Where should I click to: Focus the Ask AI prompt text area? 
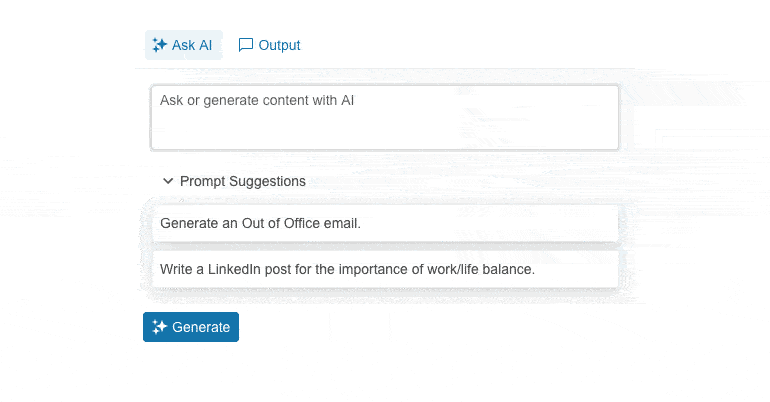tap(385, 117)
